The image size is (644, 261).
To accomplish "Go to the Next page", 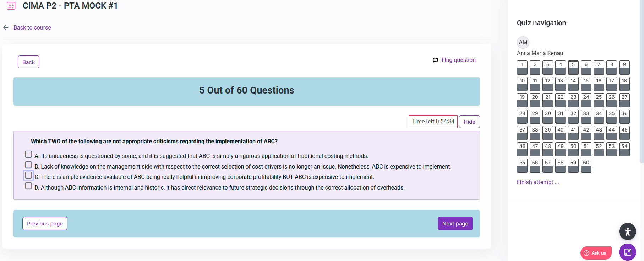I will tap(455, 224).
